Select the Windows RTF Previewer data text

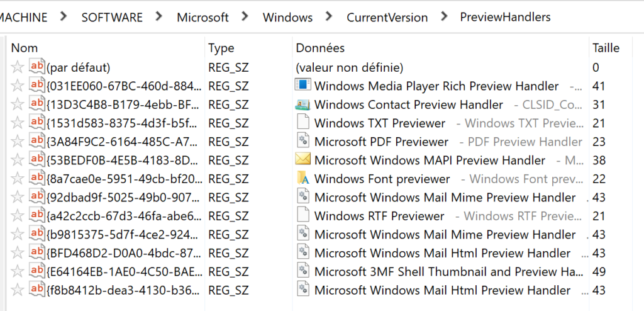click(x=379, y=216)
